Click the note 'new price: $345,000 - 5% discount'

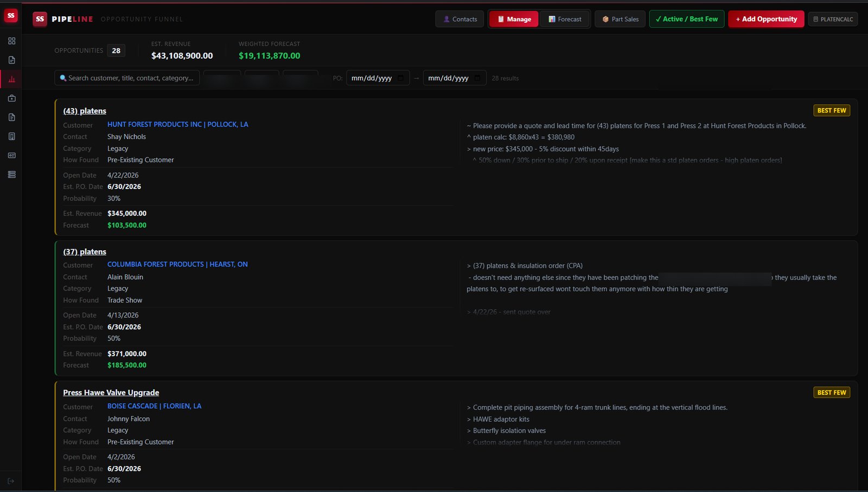542,149
